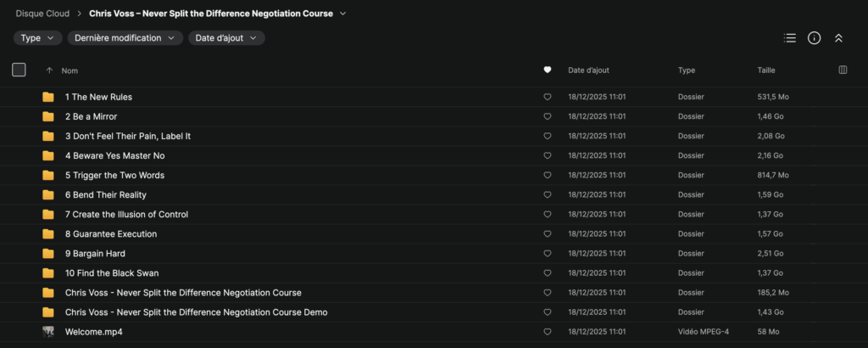
Task: Open the '10 Find the Black Swan' folder
Action: click(112, 273)
